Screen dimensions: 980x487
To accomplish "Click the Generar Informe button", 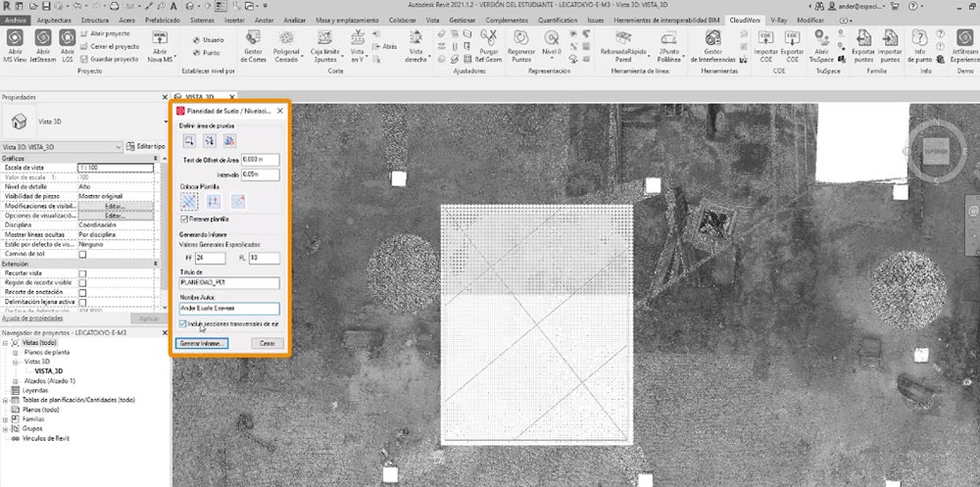I will (203, 344).
